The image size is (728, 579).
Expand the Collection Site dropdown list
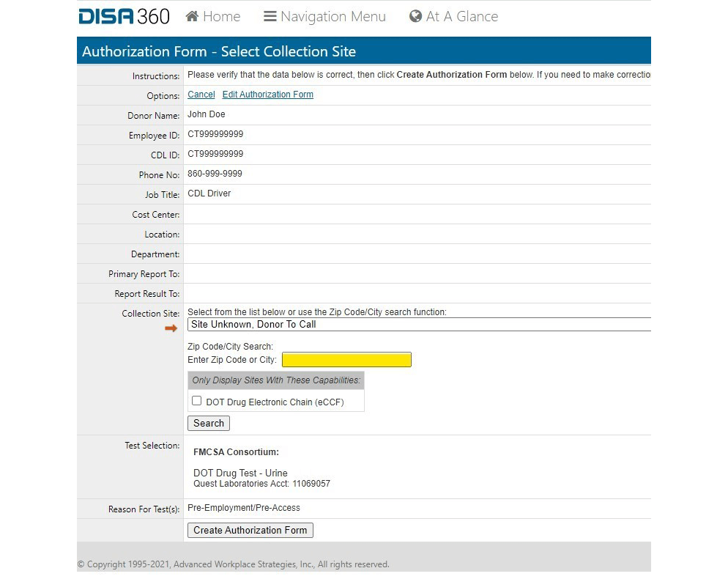tap(419, 325)
